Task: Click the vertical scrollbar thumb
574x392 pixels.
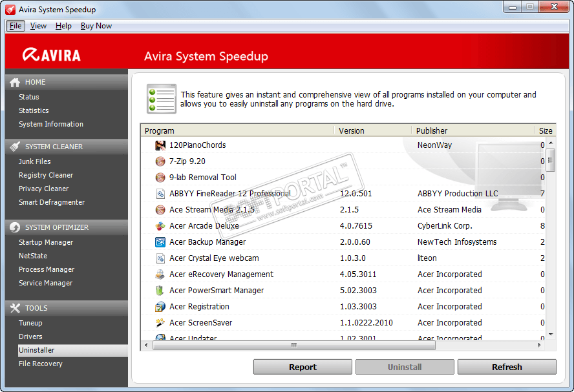Action: point(551,160)
